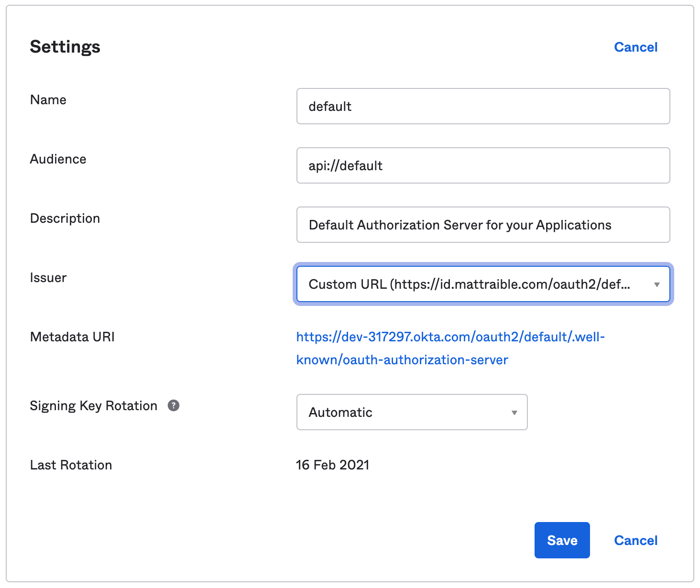Open the Metadata URI well-known link
Image resolution: width=700 pixels, height=588 pixels.
click(450, 348)
